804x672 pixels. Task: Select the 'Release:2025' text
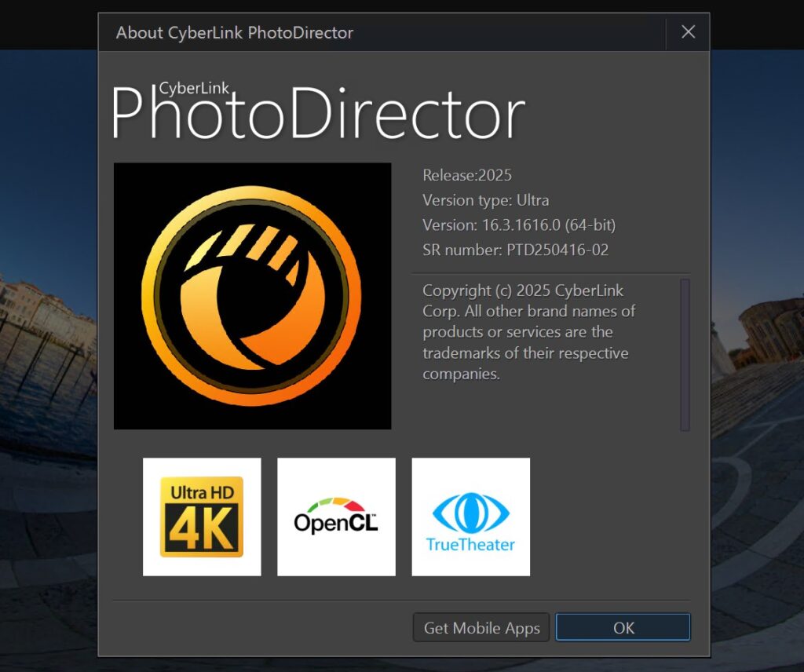pyautogui.click(x=467, y=175)
